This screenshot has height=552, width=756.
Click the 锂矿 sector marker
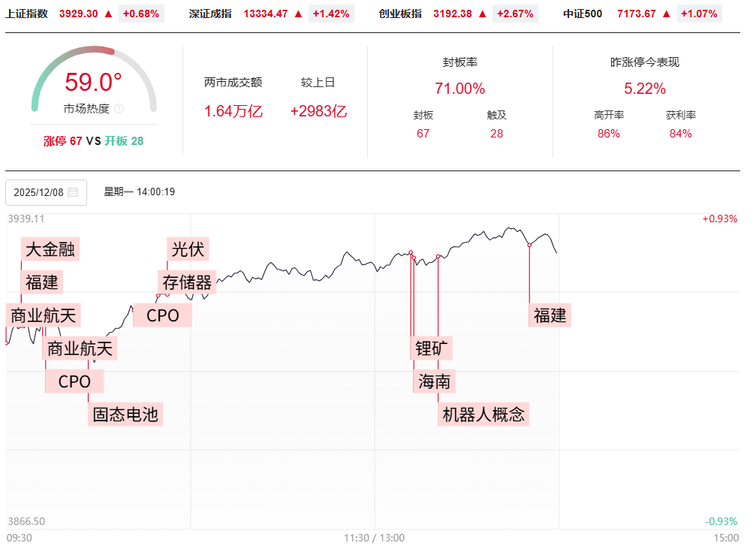pyautogui.click(x=434, y=348)
